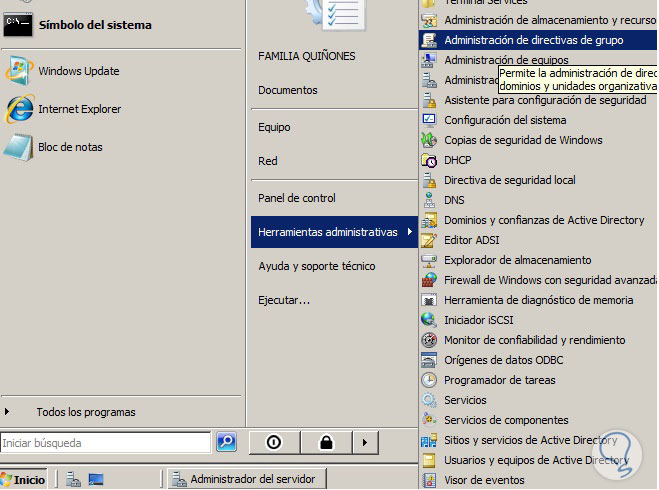Click the Monitor de confiabilidad y rendimiento icon
Screen dimensions: 659x490
429,340
